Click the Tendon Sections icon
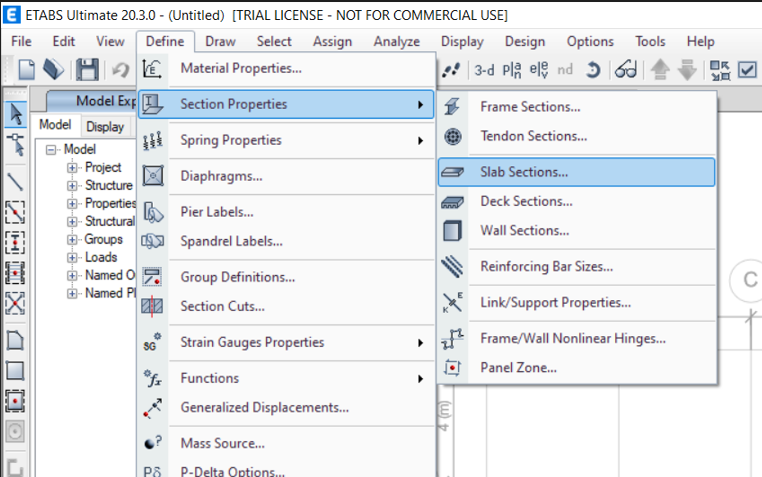 [452, 136]
